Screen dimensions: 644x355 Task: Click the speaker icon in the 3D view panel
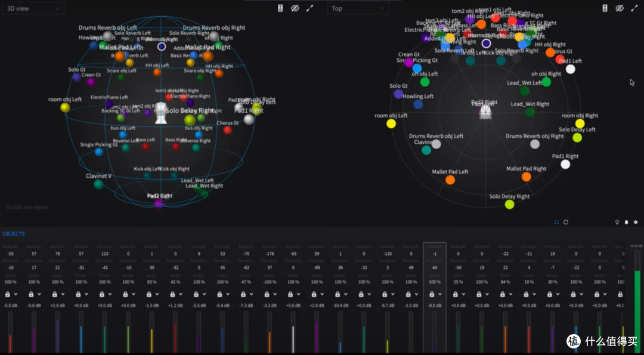[x=280, y=8]
